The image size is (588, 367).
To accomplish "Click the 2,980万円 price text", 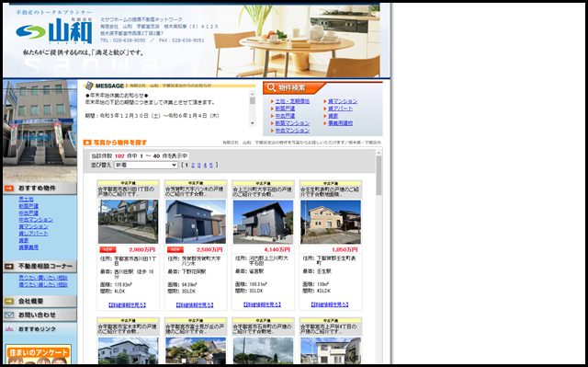I will point(142,249).
